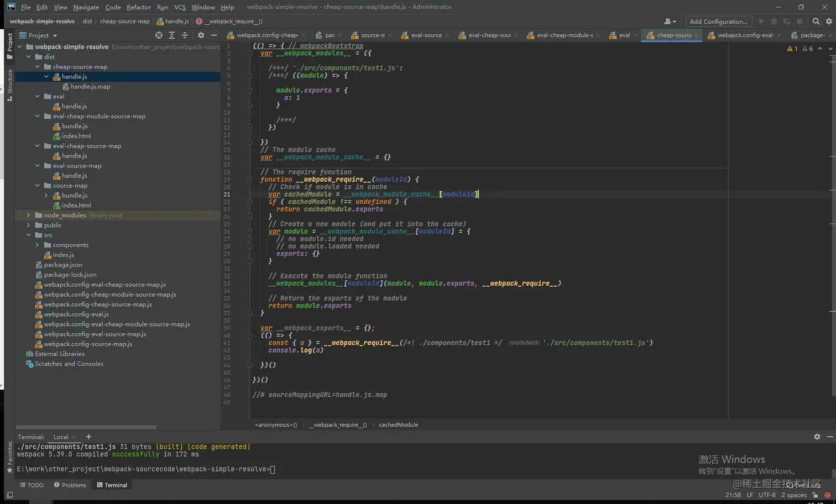Open the Terminal panel settings gear
836x504 pixels.
[x=817, y=437]
